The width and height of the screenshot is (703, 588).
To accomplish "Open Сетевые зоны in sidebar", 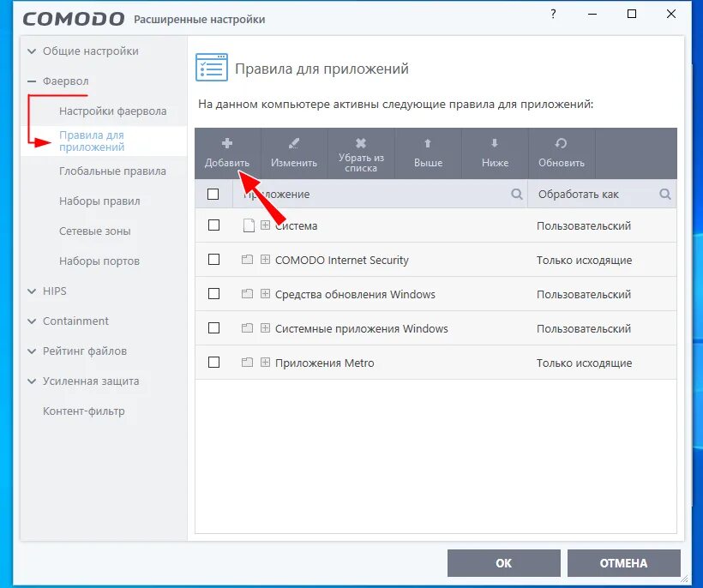I will pos(95,231).
